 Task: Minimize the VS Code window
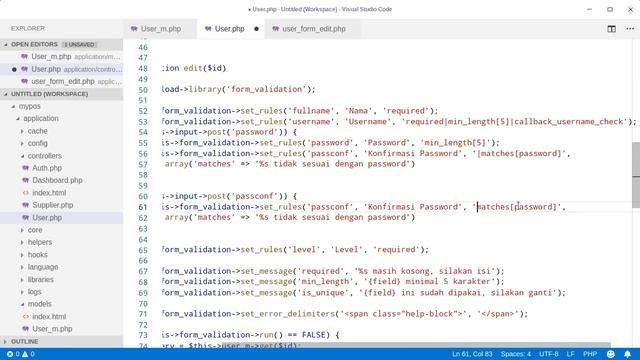pos(589,9)
